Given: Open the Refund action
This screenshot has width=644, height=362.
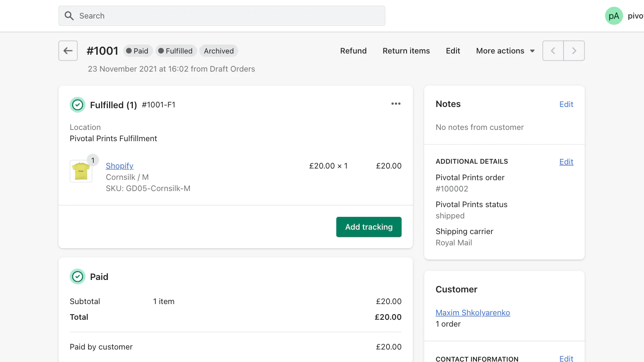Looking at the screenshot, I should 353,51.
